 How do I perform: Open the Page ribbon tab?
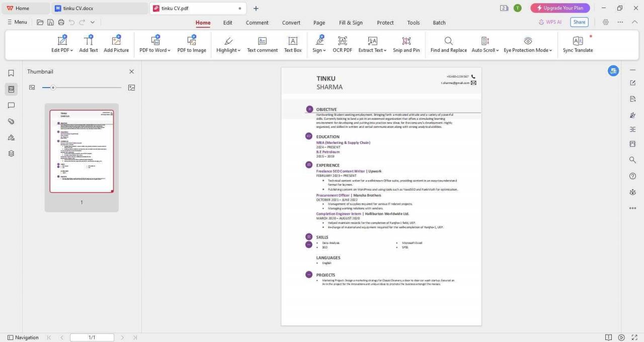pyautogui.click(x=319, y=23)
